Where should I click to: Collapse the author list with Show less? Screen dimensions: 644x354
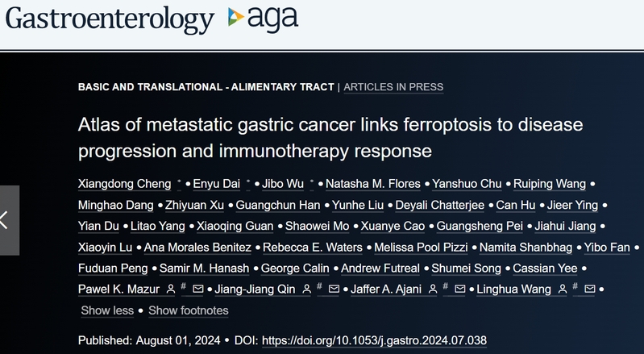pyautogui.click(x=107, y=310)
